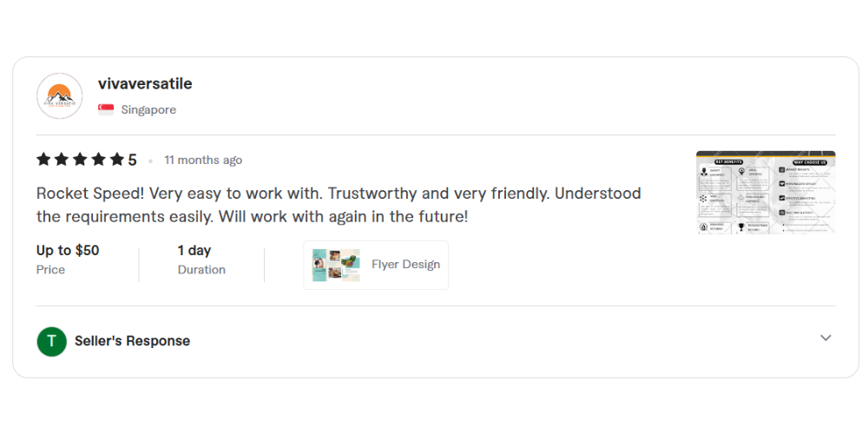Click the fifth star in the rating
The width and height of the screenshot is (868, 434).
(116, 160)
